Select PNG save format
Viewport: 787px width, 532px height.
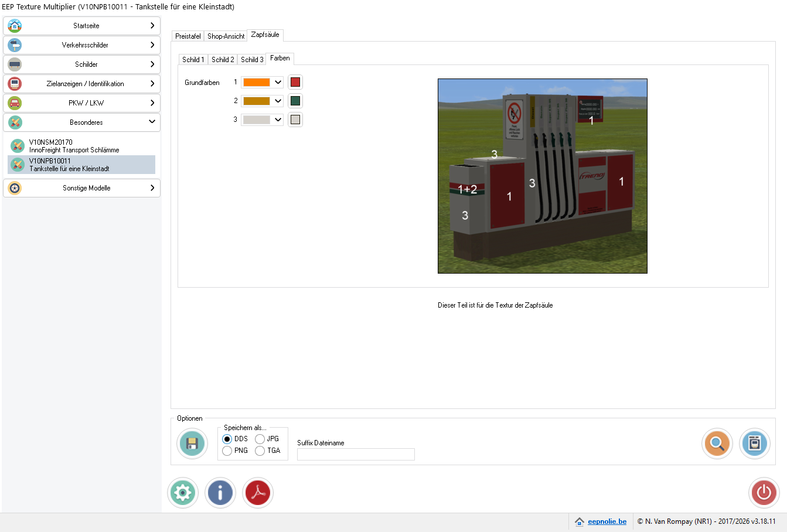coord(227,451)
